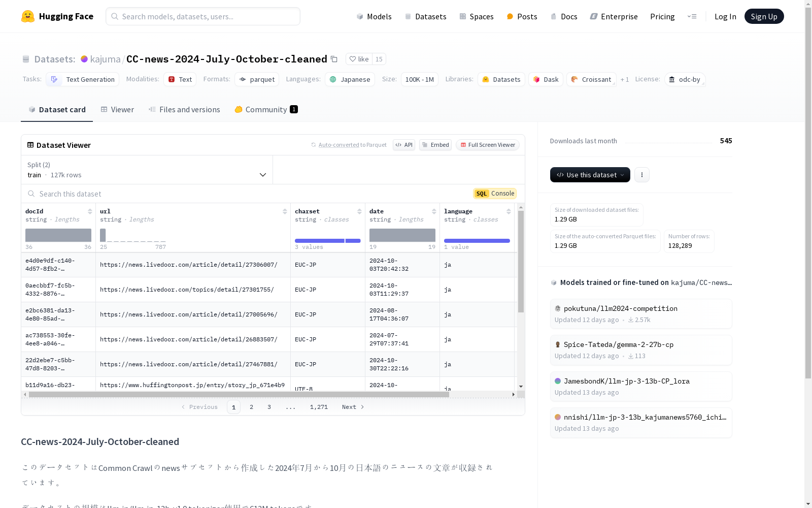The height and width of the screenshot is (508, 812).
Task: Sort the charset column
Action: point(359,211)
